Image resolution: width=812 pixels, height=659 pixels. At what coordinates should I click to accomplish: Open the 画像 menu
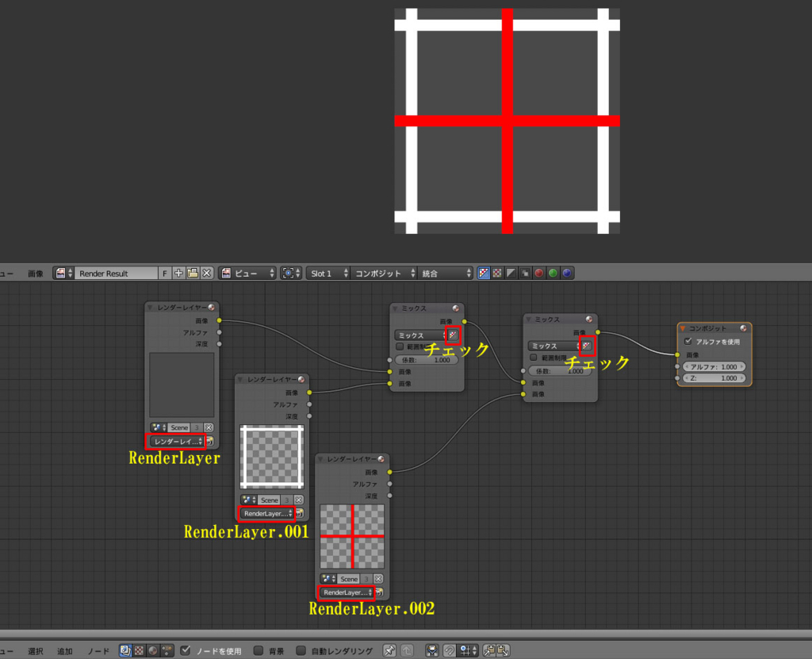point(35,274)
